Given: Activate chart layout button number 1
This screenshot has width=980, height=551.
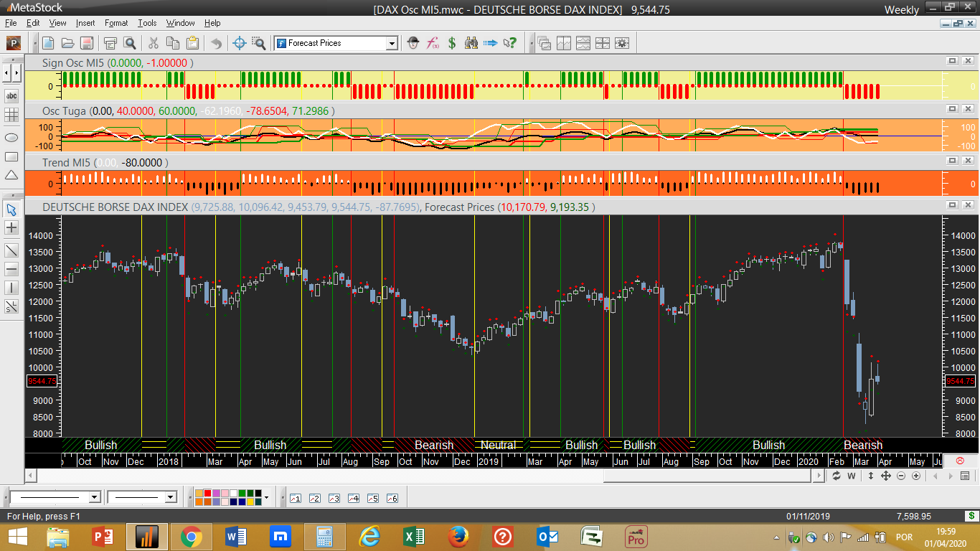Looking at the screenshot, I should 295,498.
